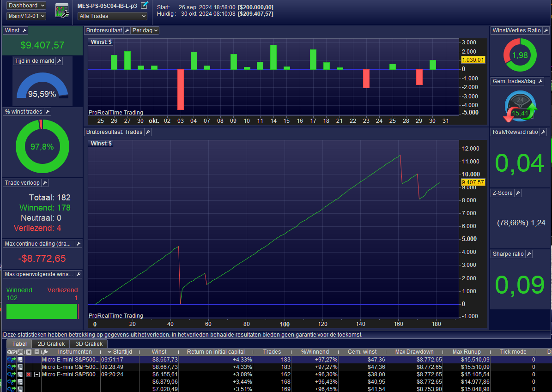Screen dimensions: 552x392
Task: Switch to the 3D Grafiek tab
Action: point(89,344)
